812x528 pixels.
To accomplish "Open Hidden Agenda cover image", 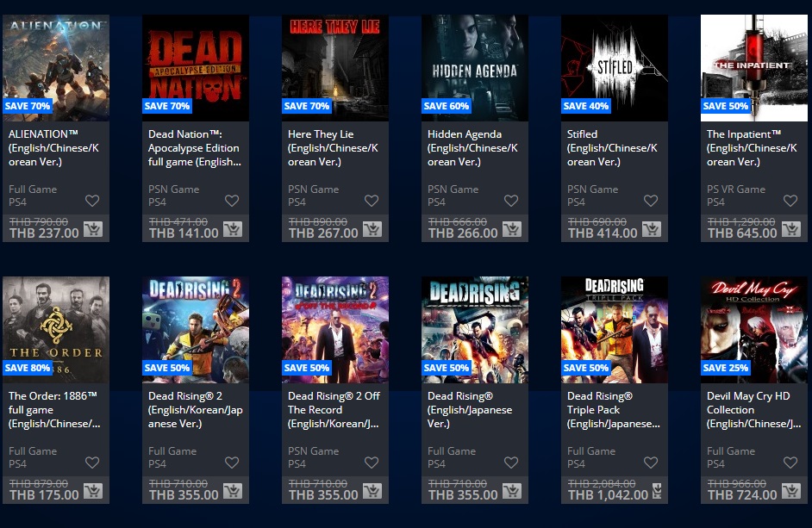I will pos(475,68).
